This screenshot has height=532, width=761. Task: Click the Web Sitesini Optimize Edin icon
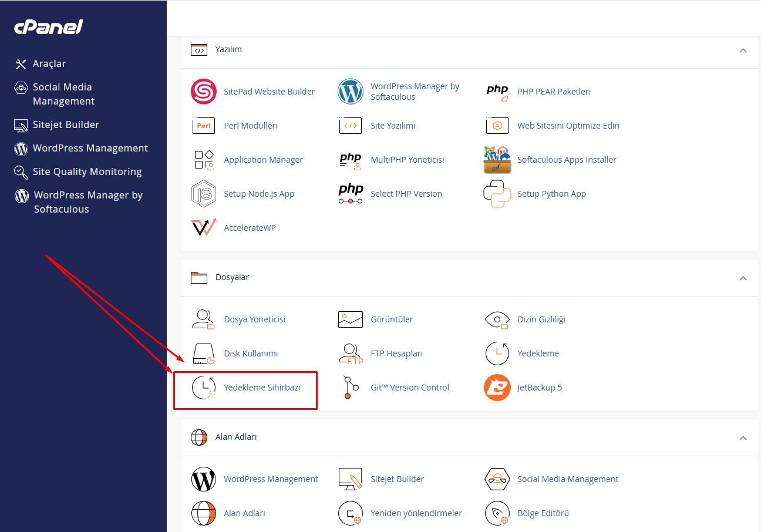(x=497, y=126)
